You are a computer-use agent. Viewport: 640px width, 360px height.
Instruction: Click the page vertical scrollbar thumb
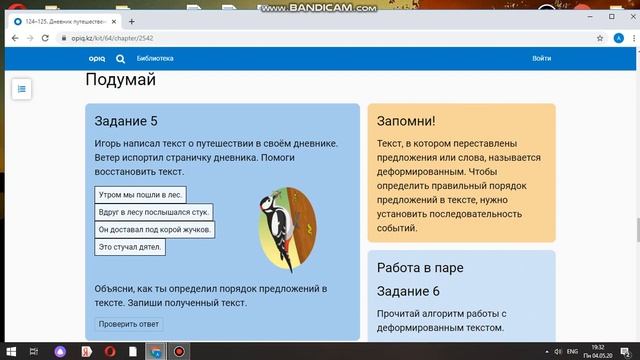point(638,230)
